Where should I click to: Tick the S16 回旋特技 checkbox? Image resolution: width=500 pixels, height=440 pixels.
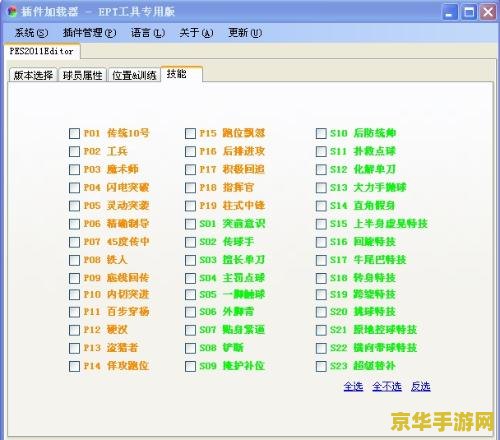[x=321, y=242]
